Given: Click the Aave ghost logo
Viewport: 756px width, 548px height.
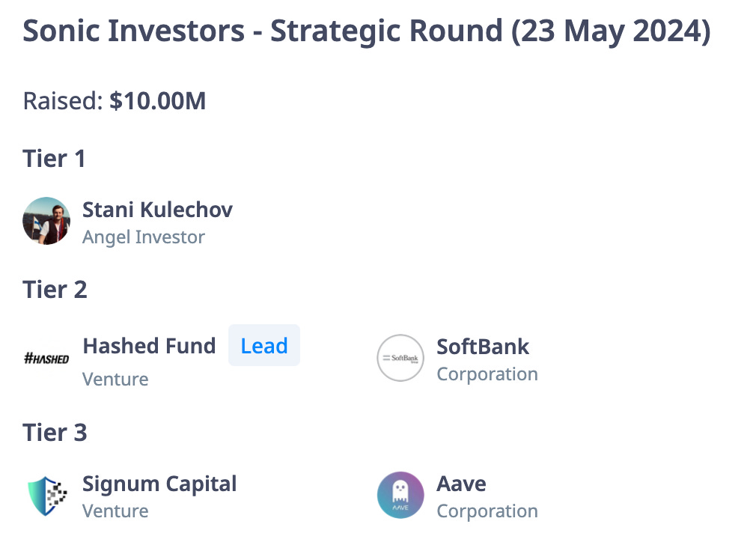Looking at the screenshot, I should tap(400, 495).
